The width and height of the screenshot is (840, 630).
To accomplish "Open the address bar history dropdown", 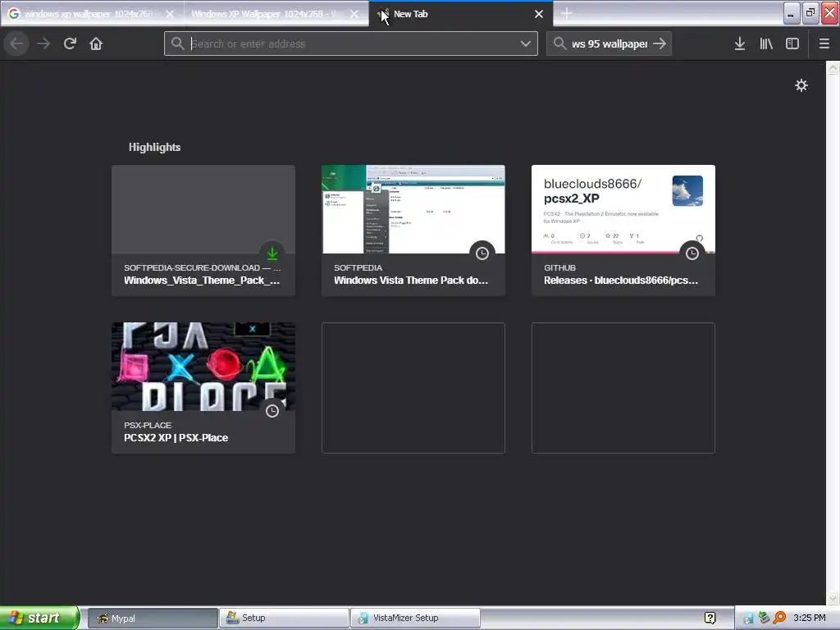I will point(526,43).
